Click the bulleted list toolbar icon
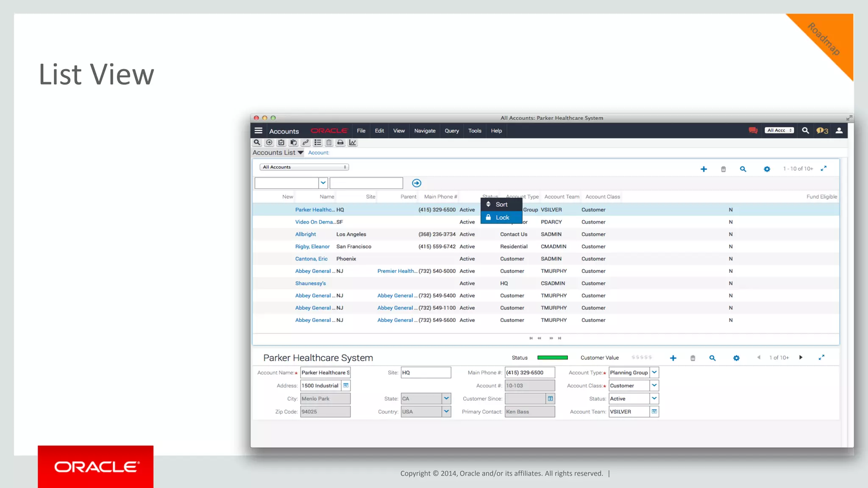Viewport: 868px width, 488px height. (x=317, y=143)
